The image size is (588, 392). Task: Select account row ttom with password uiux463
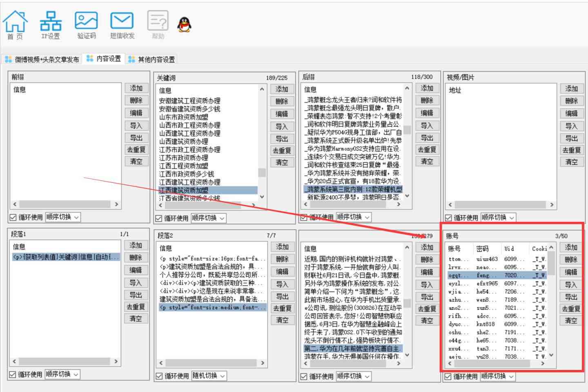pyautogui.click(x=497, y=259)
